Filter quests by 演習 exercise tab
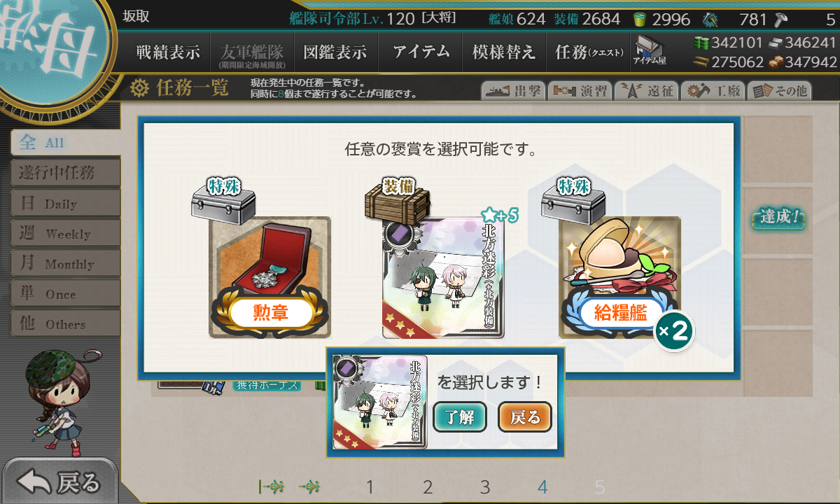The image size is (840, 504). [x=580, y=91]
